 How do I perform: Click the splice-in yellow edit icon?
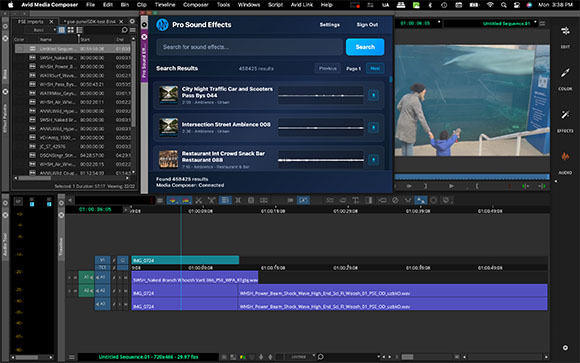click(x=173, y=200)
